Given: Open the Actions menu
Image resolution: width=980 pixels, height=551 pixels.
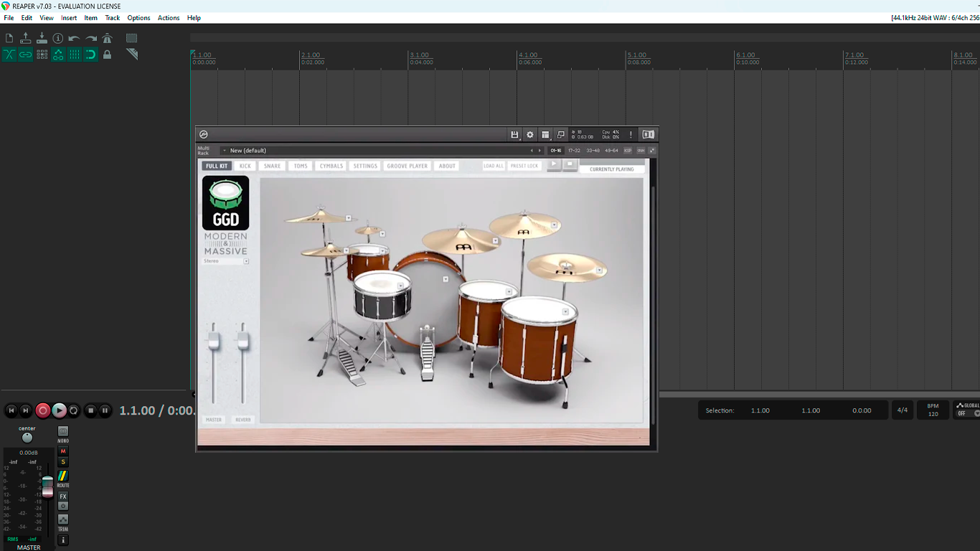Looking at the screenshot, I should pos(169,18).
